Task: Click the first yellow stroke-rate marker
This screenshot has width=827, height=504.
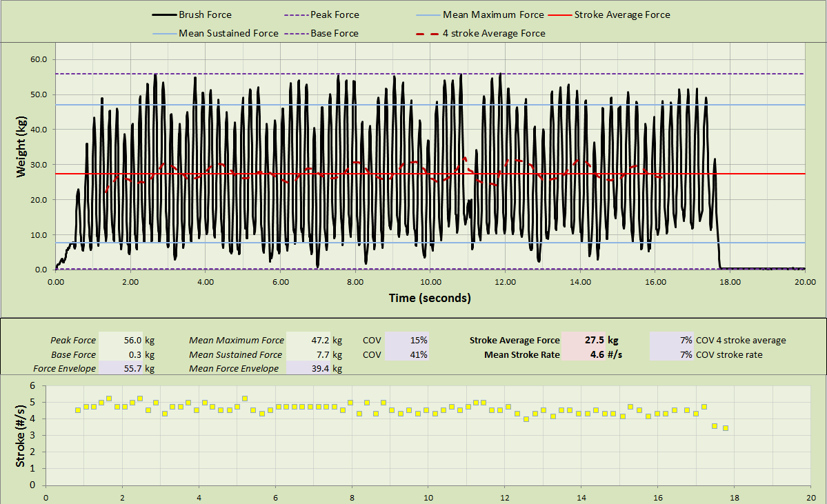Action: pyautogui.click(x=78, y=410)
